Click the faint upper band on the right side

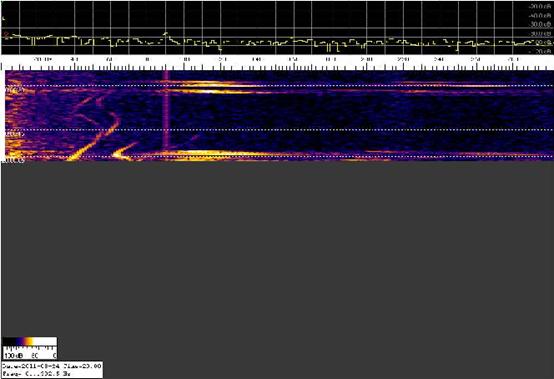(x=456, y=85)
